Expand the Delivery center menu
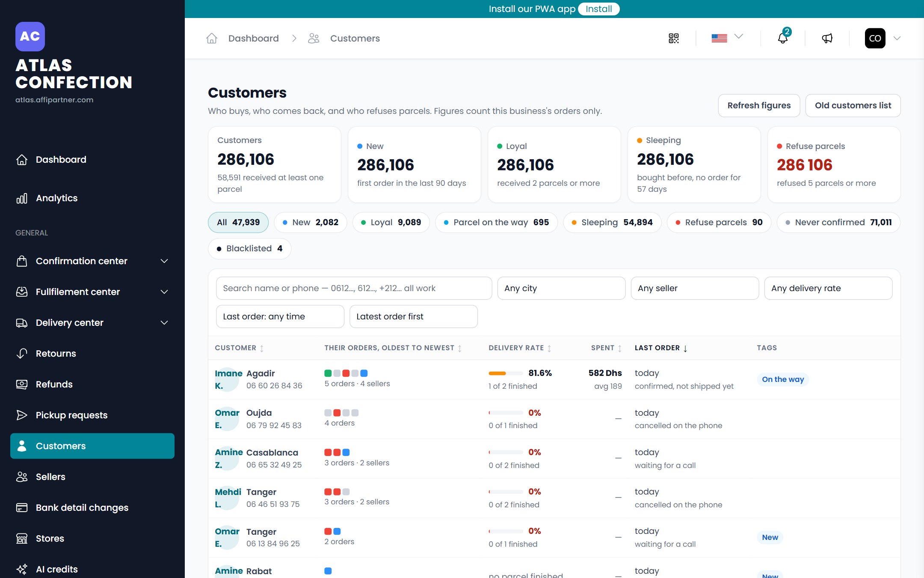Viewport: 924px width, 578px height. pos(92,322)
